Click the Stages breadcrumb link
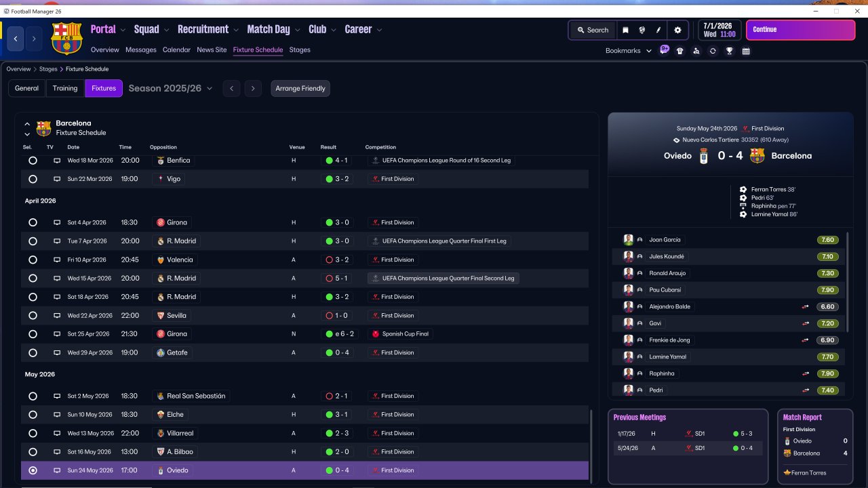The height and width of the screenshot is (488, 868). [x=48, y=69]
